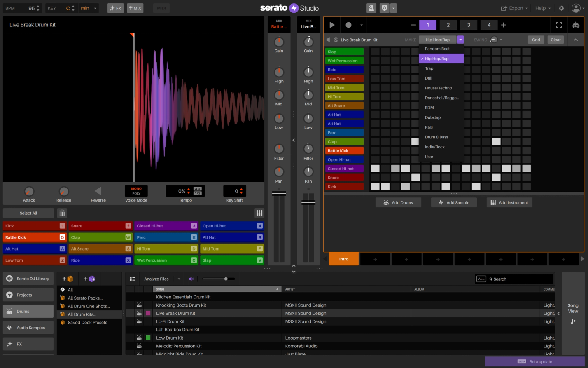The width and height of the screenshot is (588, 368).
Task: Click the trash icon beside Select All
Action: tap(62, 213)
